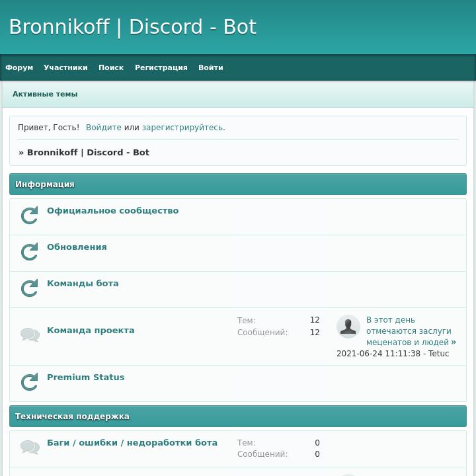476x476 pixels.
Task: Open the Официальное сообщество forum link
Action: [112, 211]
